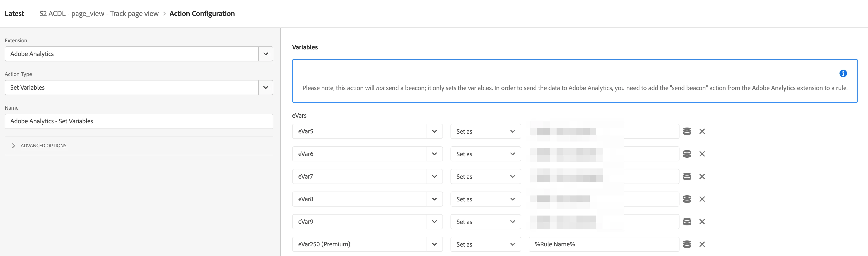Open the Extension dropdown showing Adobe Analytics
Viewport: 868px width, 256px height.
[x=266, y=54]
